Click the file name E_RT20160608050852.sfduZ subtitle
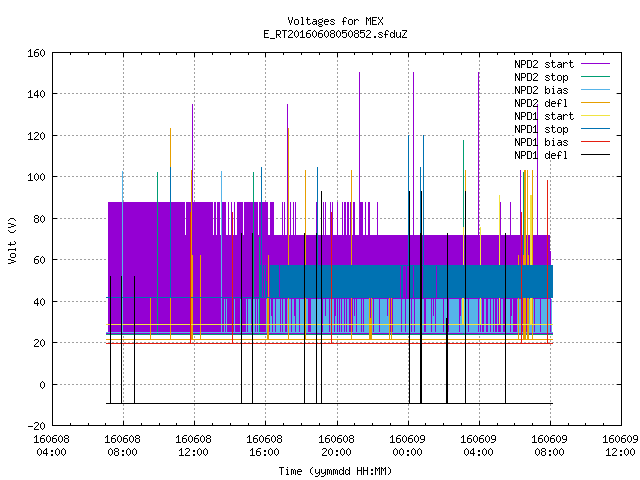 click(x=335, y=34)
